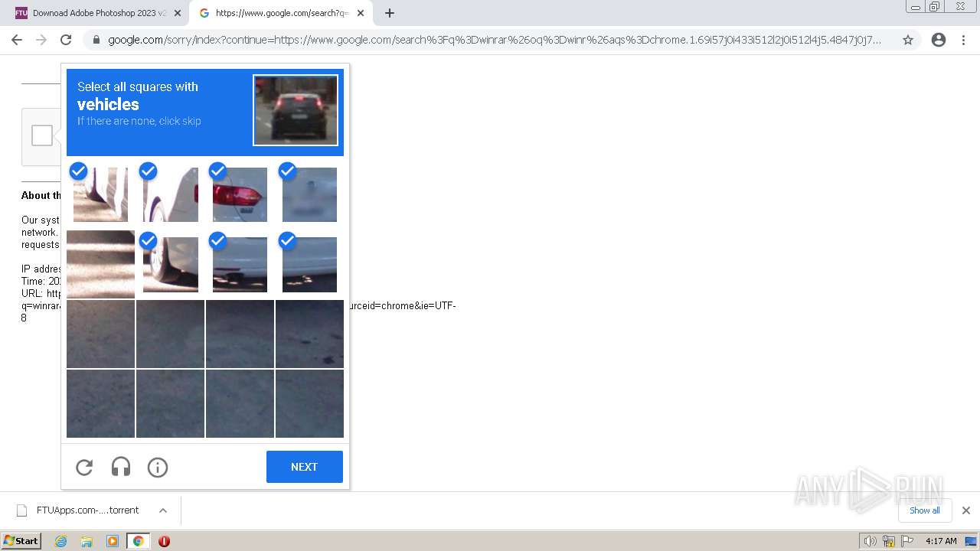Close the Adobe Photoshop tab
The height and width of the screenshot is (551, 980).
(178, 13)
